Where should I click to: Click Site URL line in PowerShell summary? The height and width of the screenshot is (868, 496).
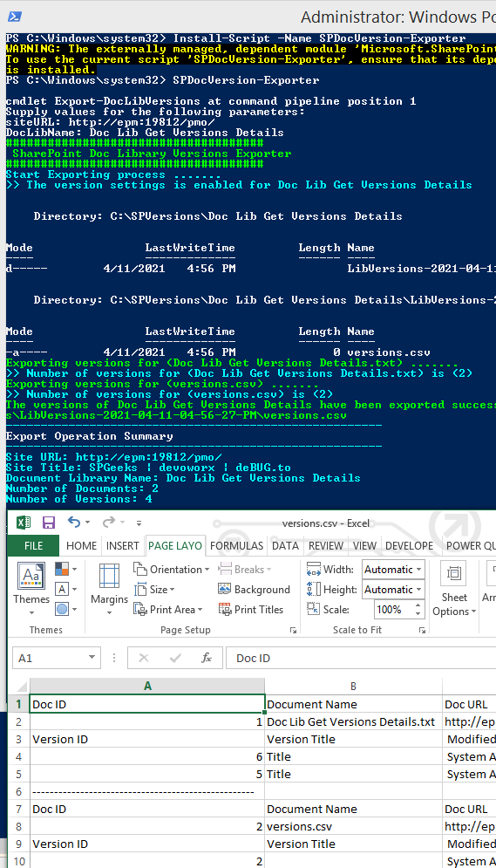[x=114, y=457]
